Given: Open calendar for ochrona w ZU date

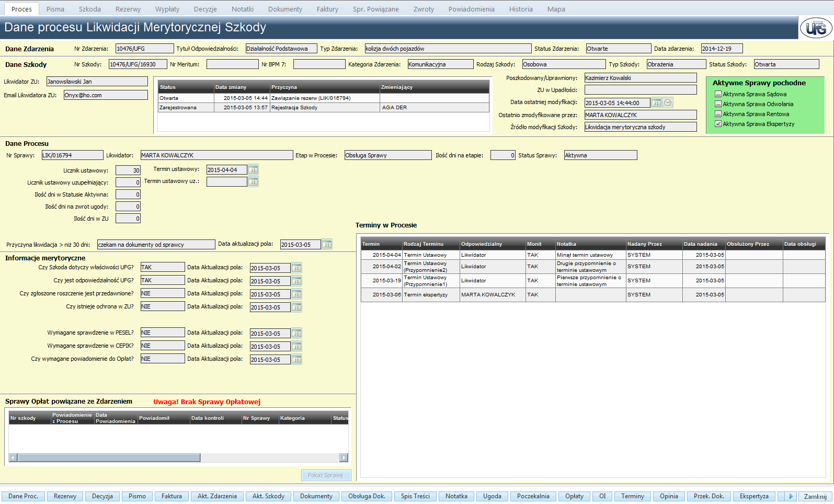Looking at the screenshot, I should 296,307.
